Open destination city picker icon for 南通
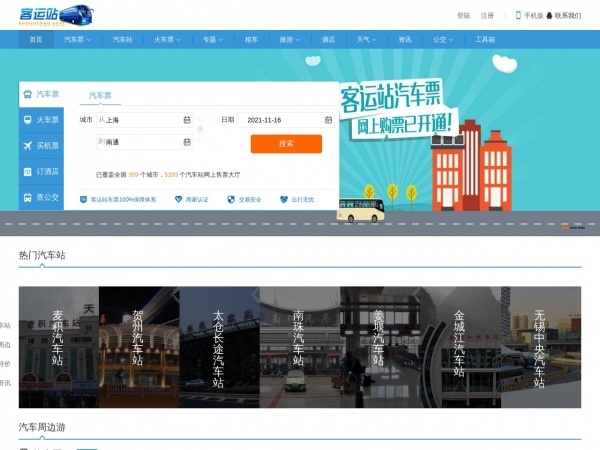The width and height of the screenshot is (600, 450). (186, 143)
